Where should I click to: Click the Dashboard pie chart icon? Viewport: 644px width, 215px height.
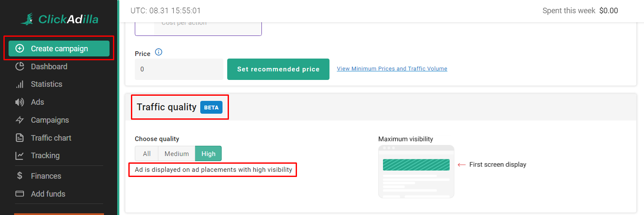[x=20, y=67]
